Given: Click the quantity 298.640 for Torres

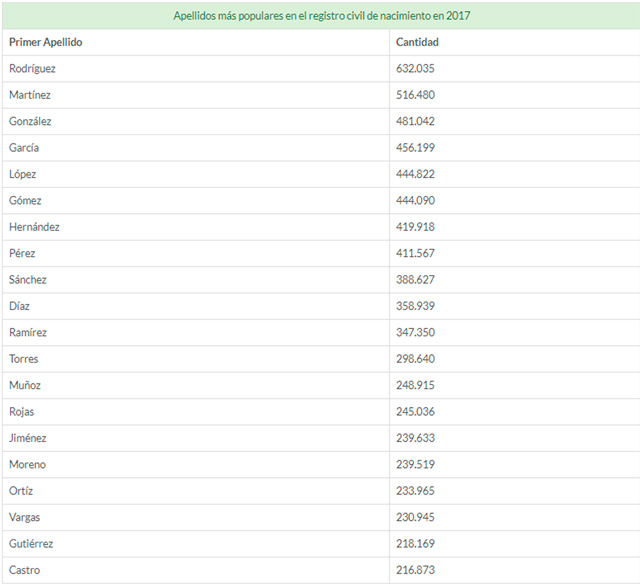Looking at the screenshot, I should coord(416,359).
